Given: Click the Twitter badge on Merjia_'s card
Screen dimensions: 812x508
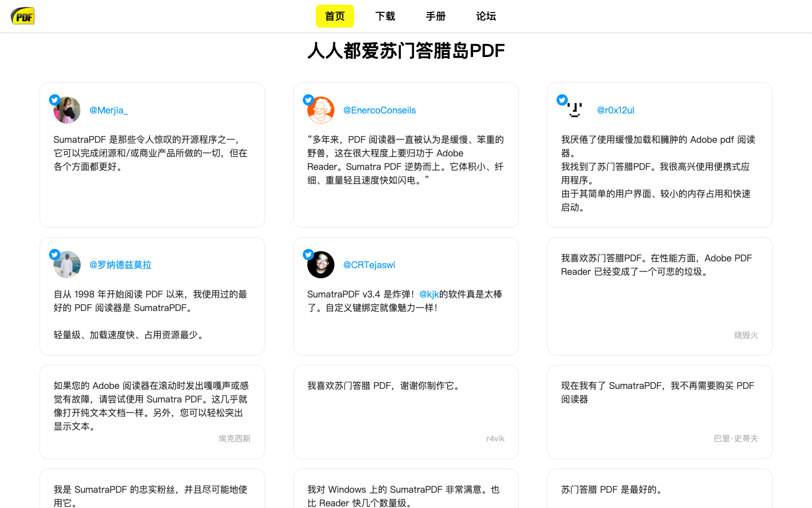Looking at the screenshot, I should pos(55,100).
